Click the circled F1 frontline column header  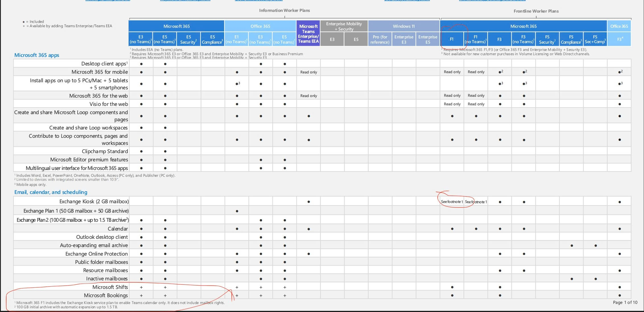[x=451, y=39]
